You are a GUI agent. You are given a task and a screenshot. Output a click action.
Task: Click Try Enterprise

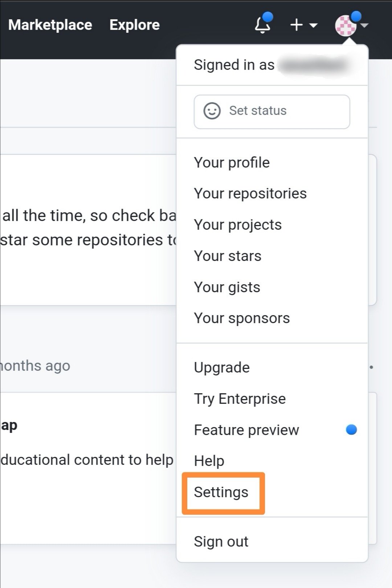(240, 398)
